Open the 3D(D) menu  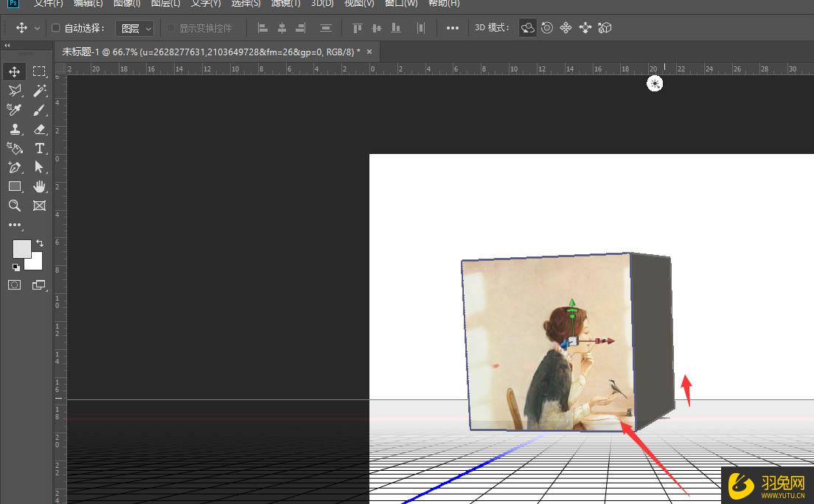[x=323, y=4]
